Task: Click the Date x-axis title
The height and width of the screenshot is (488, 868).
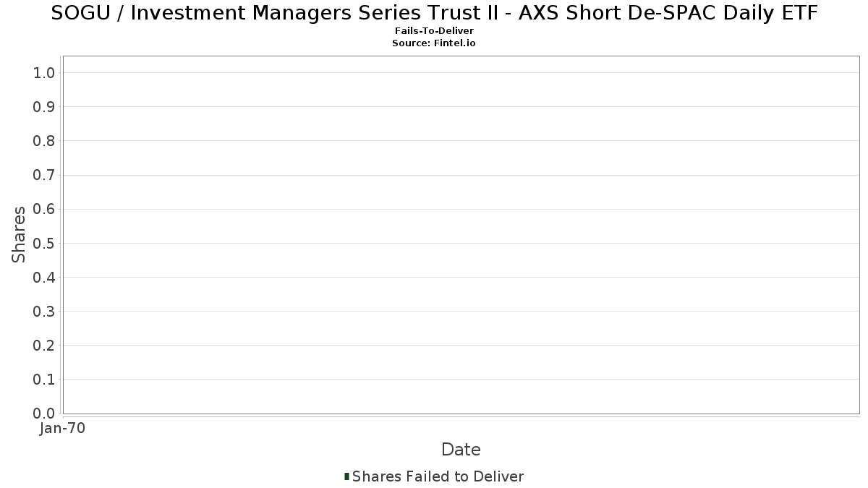Action: pos(461,450)
